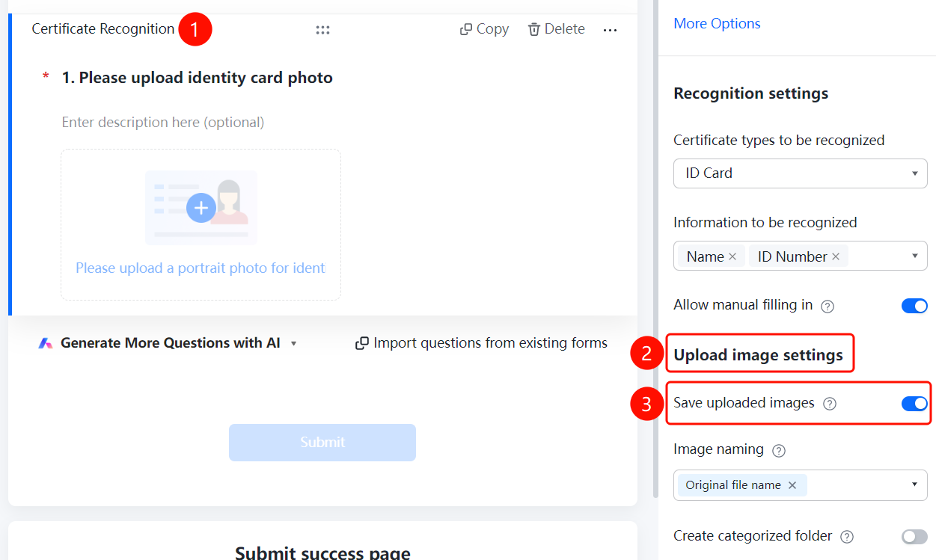Enable Create categorized folder toggle

point(914,537)
